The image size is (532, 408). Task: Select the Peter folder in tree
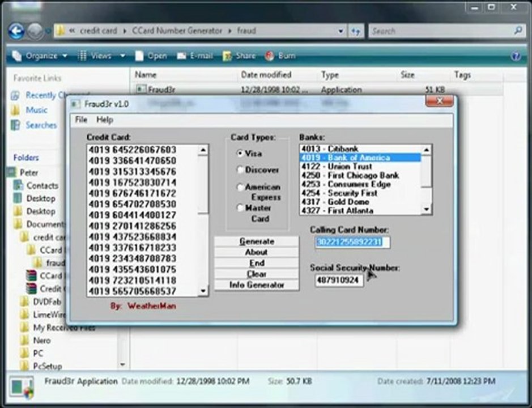29,172
